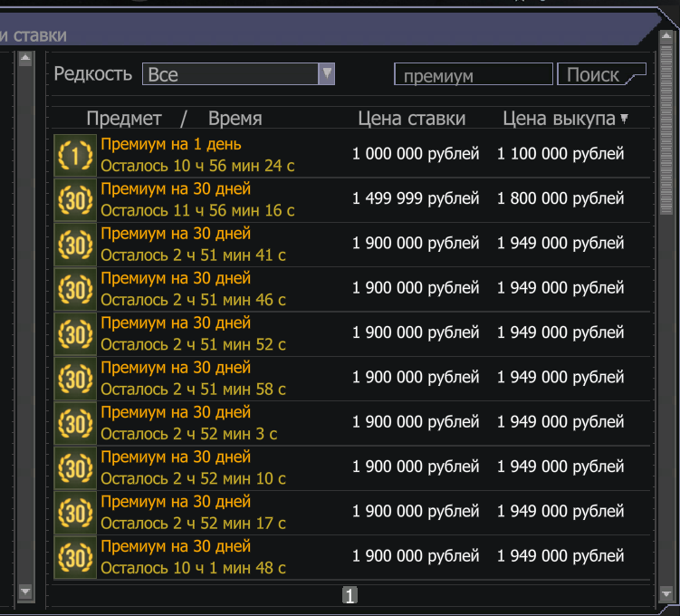This screenshot has height=616, width=680.
Task: Click the Все rarity combo box
Action: click(238, 73)
